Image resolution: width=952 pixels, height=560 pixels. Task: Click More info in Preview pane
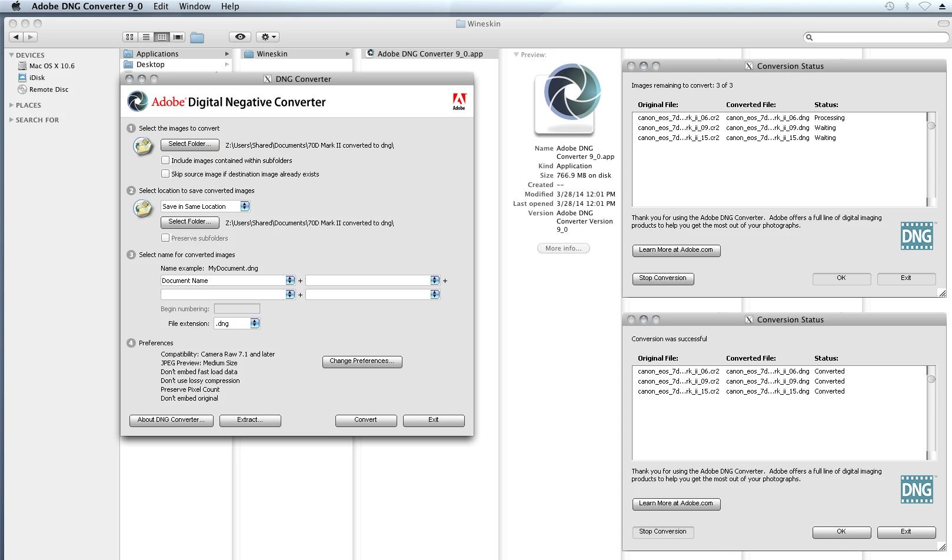click(x=564, y=248)
